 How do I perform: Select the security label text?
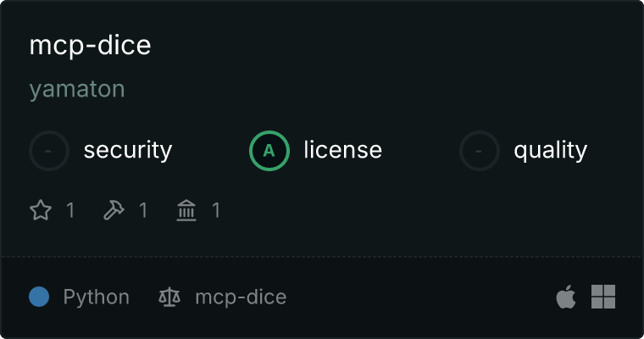tap(128, 150)
